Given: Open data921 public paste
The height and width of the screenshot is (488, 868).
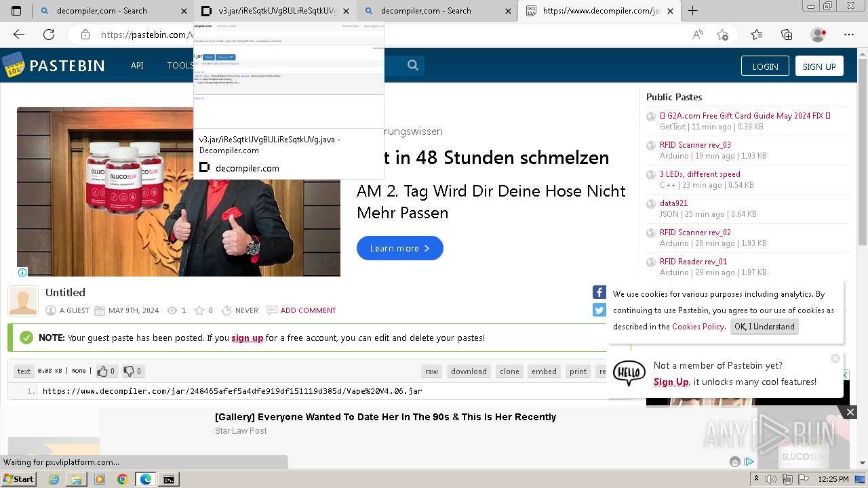Looking at the screenshot, I should [x=673, y=203].
